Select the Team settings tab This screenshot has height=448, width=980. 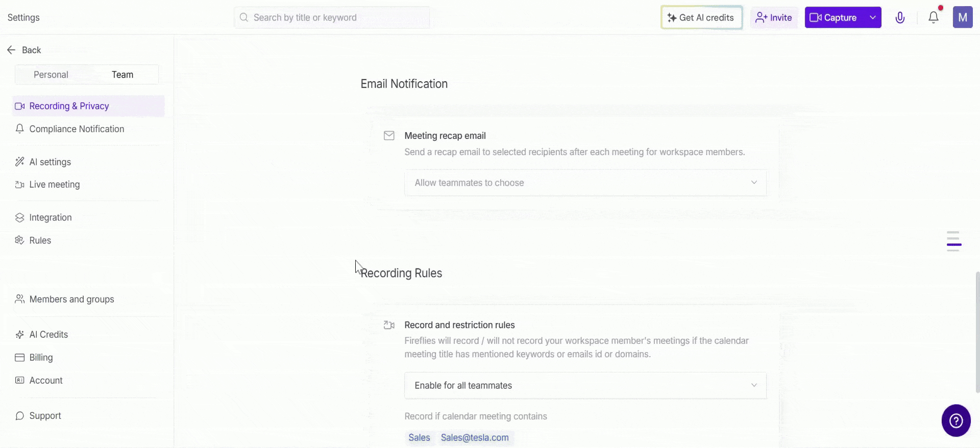122,74
